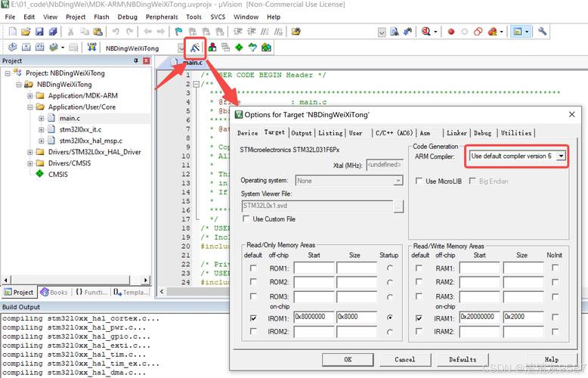Insert a breakpoint using the red dot icon
This screenshot has height=378, width=588.
point(451,32)
